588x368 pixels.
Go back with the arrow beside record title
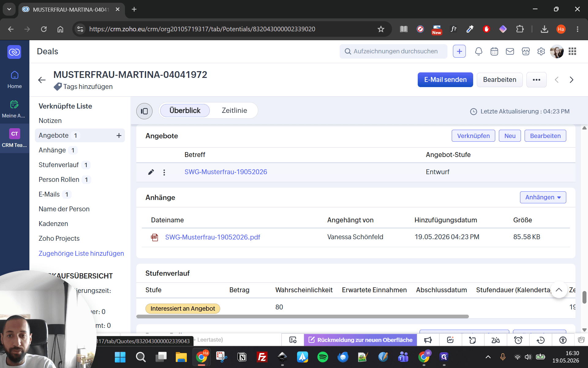click(42, 80)
